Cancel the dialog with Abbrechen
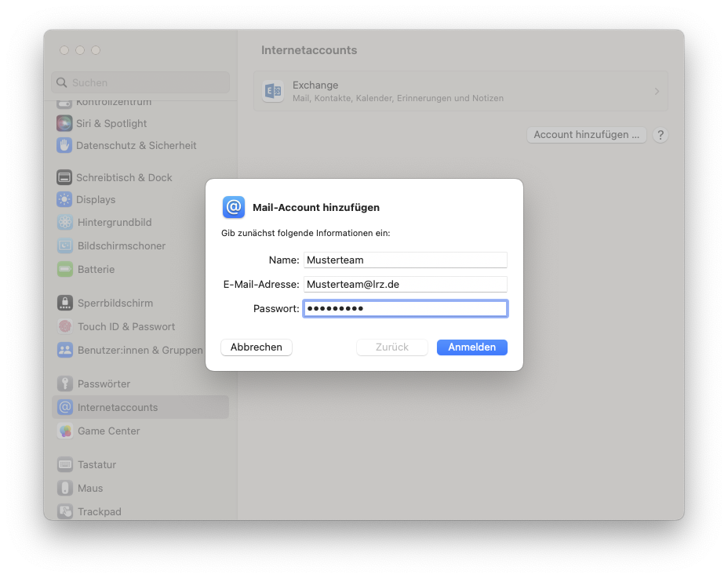This screenshot has height=578, width=728. coord(256,347)
